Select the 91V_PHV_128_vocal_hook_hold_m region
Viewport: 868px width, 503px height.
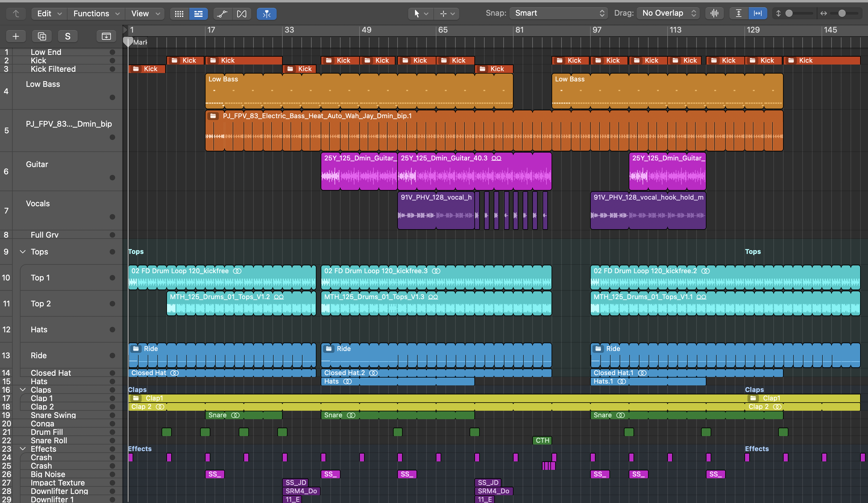click(x=648, y=210)
